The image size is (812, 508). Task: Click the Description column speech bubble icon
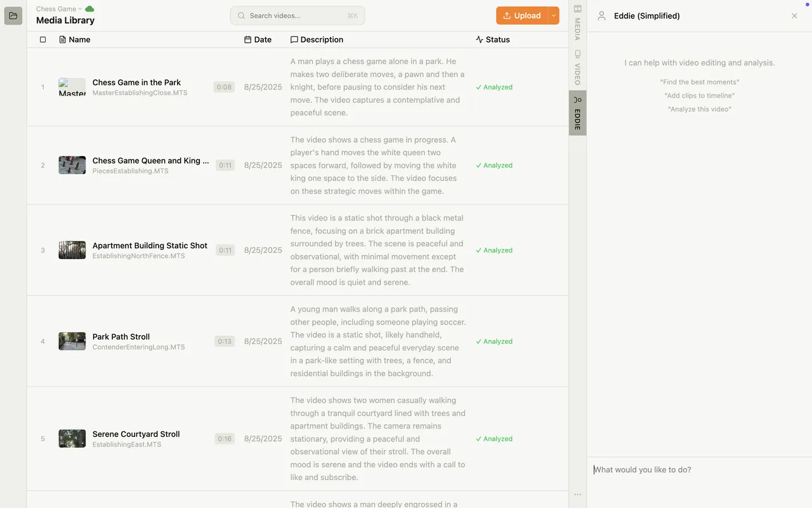click(x=294, y=39)
